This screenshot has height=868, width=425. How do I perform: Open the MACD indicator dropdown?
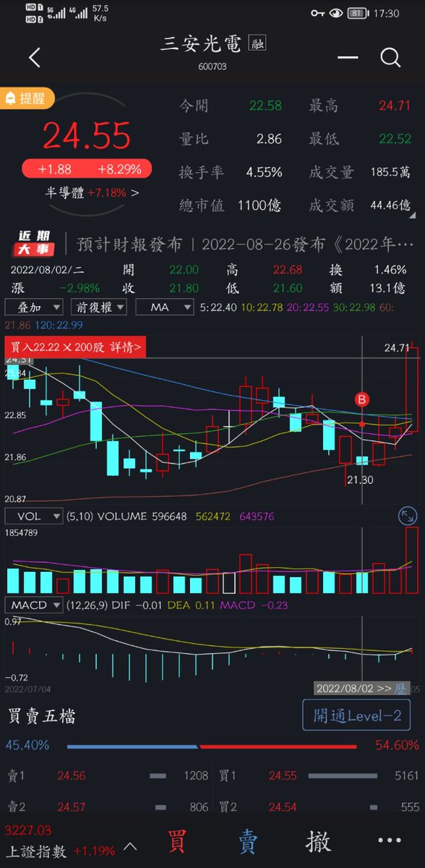click(x=33, y=605)
